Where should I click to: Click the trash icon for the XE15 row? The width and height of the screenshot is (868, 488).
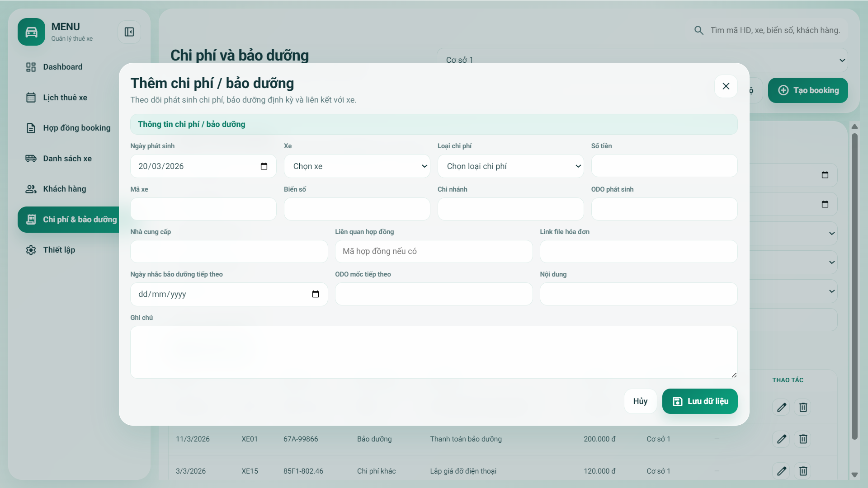pyautogui.click(x=803, y=471)
